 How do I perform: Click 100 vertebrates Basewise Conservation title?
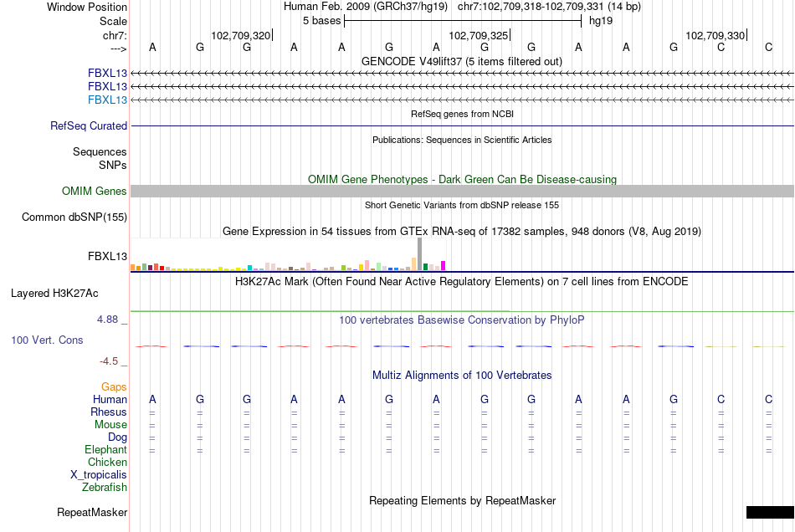point(462,320)
